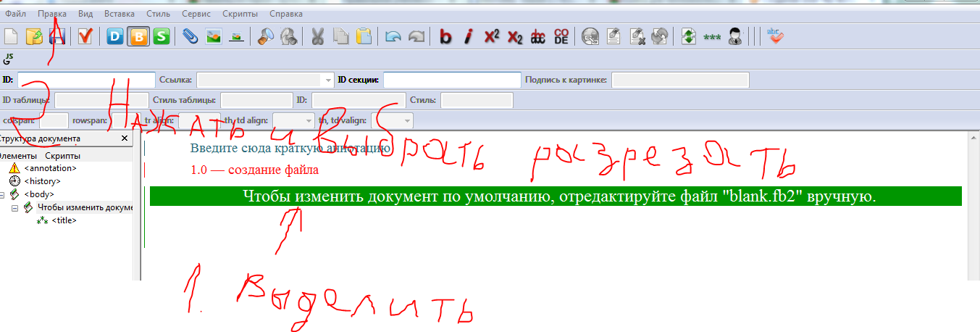
Task: Switch to S source mode
Action: pyautogui.click(x=162, y=36)
